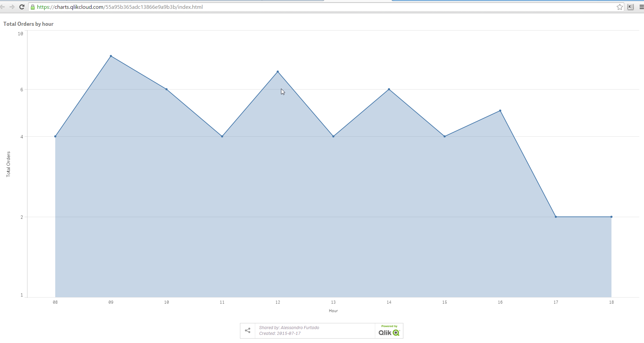Viewport: 644px width, 343px height.
Task: Click the K extension icon
Action: click(x=630, y=7)
